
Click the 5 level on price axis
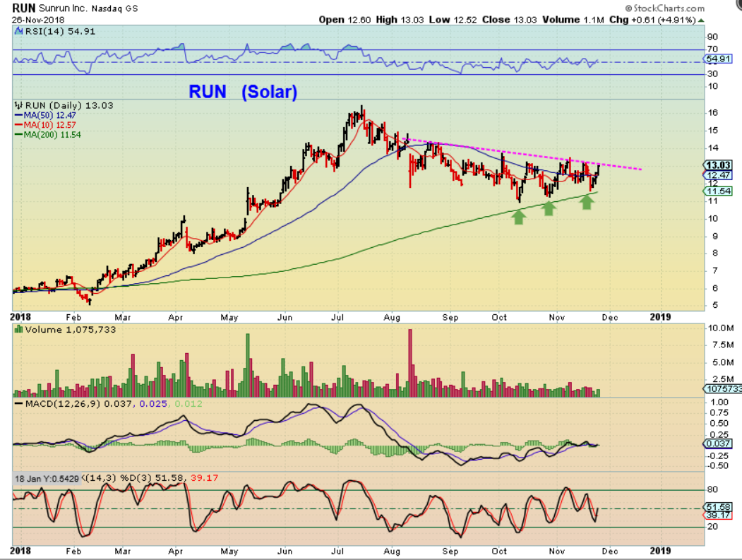(714, 305)
